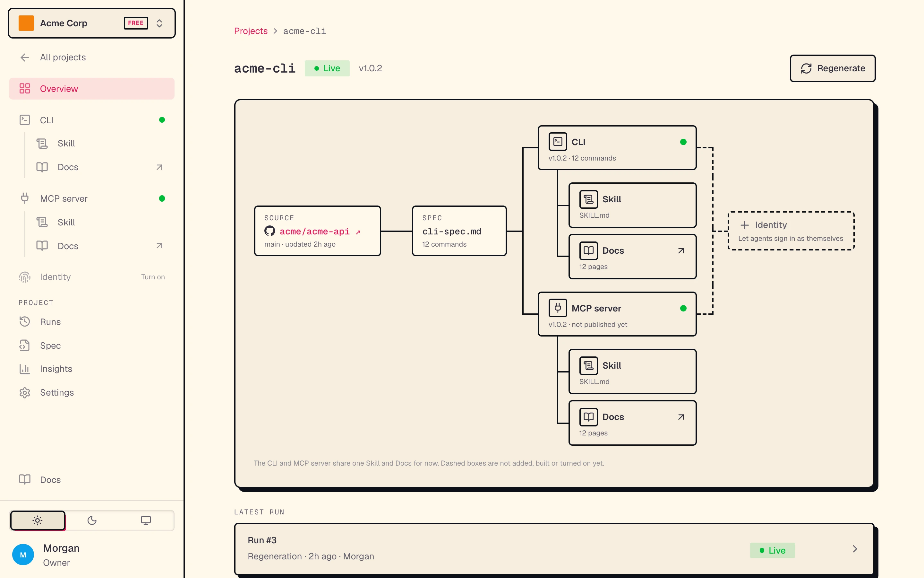The width and height of the screenshot is (924, 578).
Task: Open the Skill node under MCP server diagram
Action: click(632, 372)
